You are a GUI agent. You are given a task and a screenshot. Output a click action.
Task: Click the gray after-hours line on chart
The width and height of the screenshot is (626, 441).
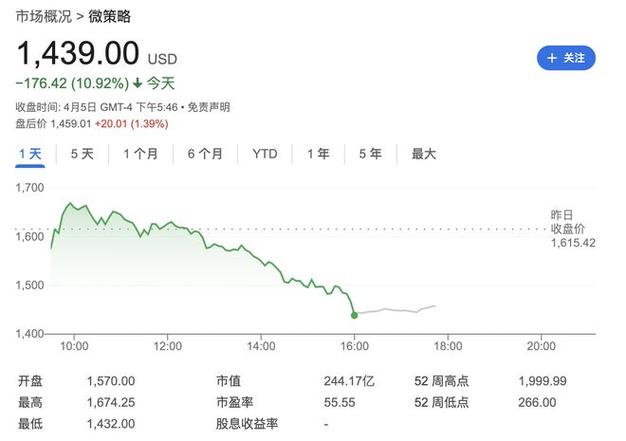pos(400,310)
